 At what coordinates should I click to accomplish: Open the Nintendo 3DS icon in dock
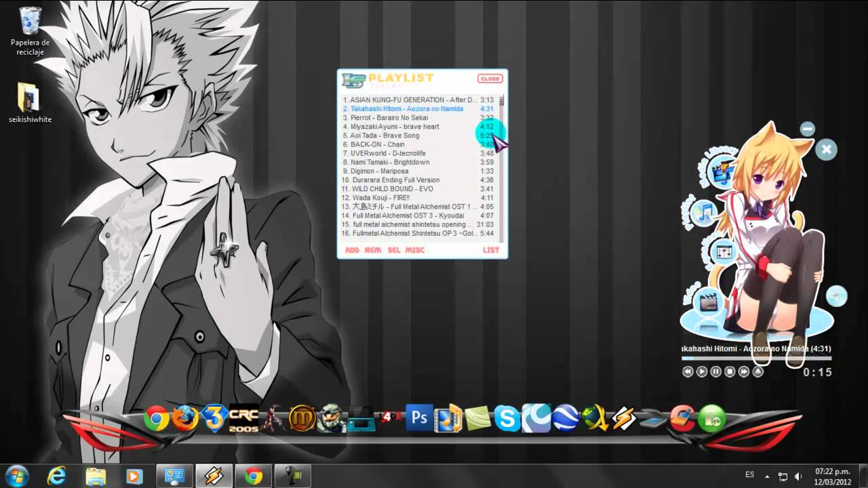(x=360, y=419)
